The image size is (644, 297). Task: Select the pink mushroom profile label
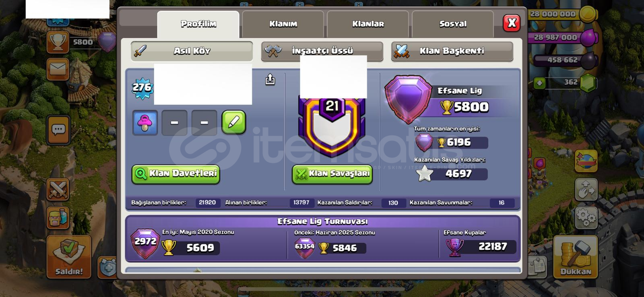145,122
